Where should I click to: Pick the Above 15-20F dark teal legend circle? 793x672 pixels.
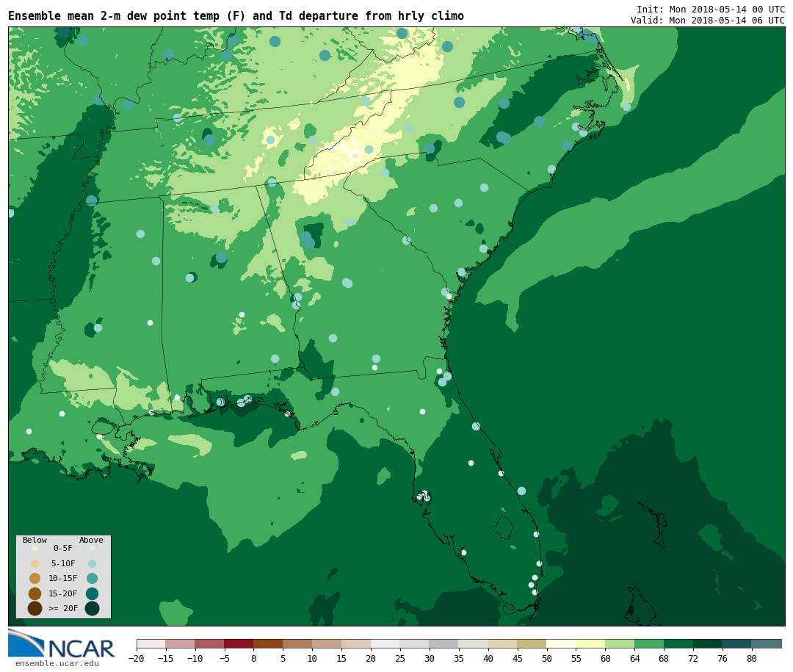92,593
